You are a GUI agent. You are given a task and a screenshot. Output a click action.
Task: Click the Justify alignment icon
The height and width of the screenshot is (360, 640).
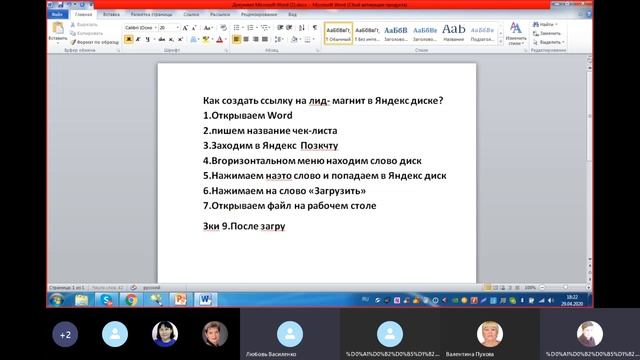click(265, 40)
